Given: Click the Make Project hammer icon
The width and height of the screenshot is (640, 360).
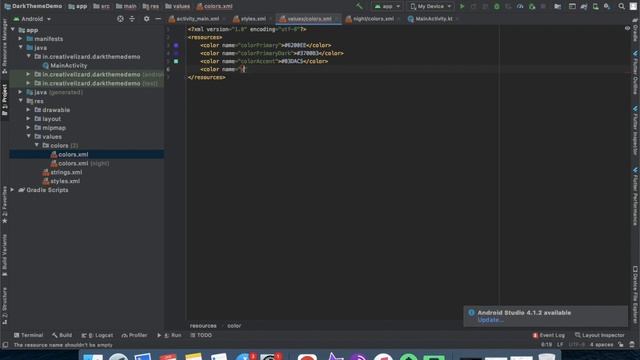Looking at the screenshot, I should 359,6.
